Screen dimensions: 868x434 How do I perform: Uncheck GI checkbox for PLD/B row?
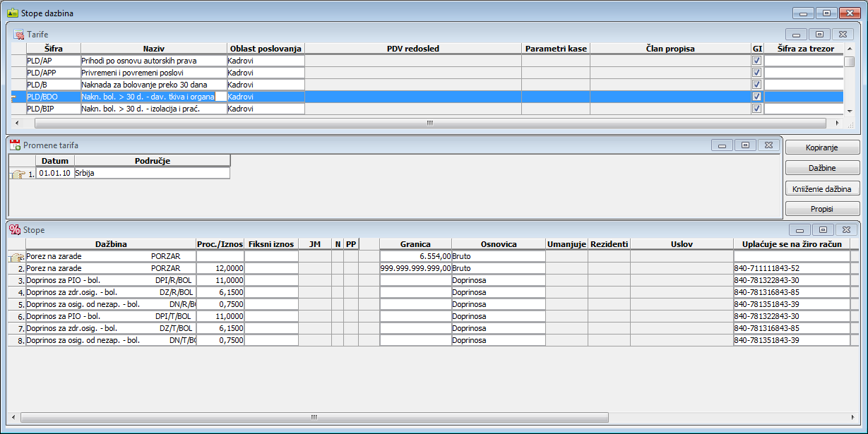(756, 85)
